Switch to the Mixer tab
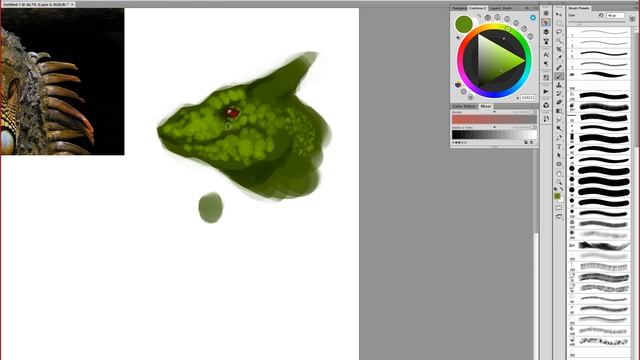Viewport: 640px width, 360px height. (x=486, y=106)
